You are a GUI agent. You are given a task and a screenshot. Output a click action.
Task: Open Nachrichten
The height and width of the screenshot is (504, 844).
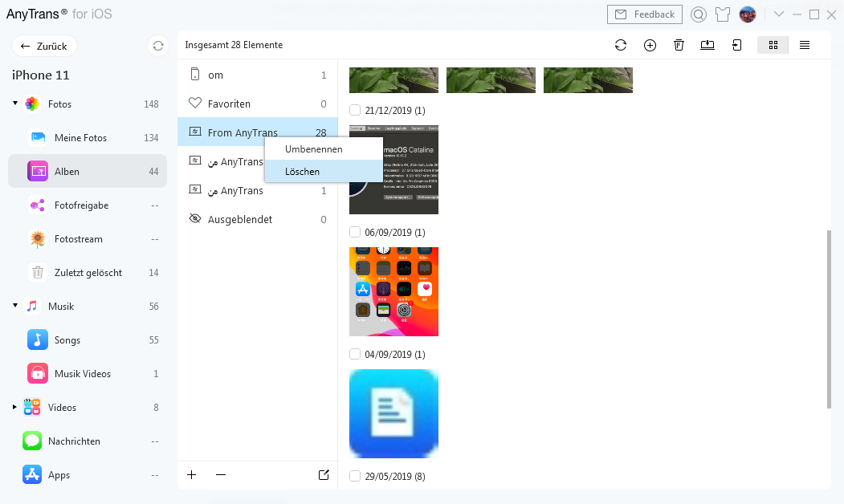click(88, 441)
